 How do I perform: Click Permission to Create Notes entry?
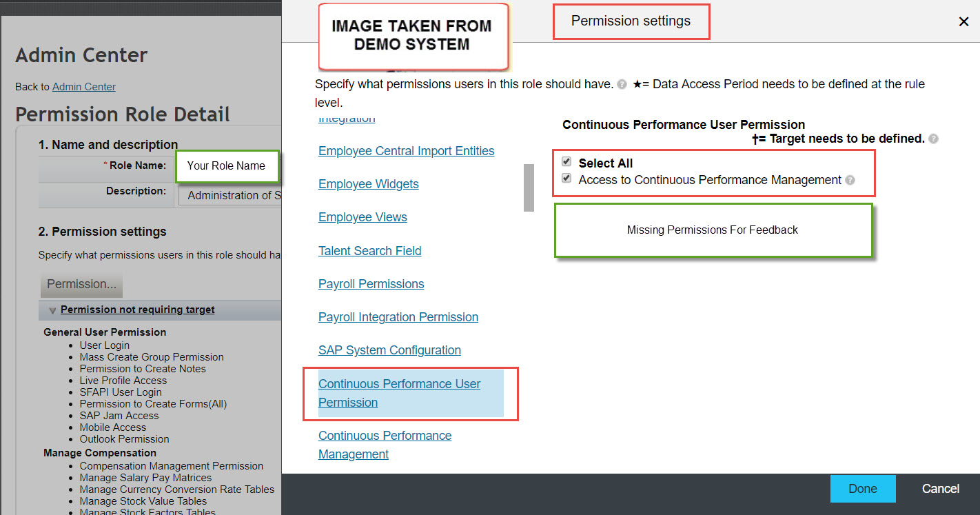(x=143, y=369)
